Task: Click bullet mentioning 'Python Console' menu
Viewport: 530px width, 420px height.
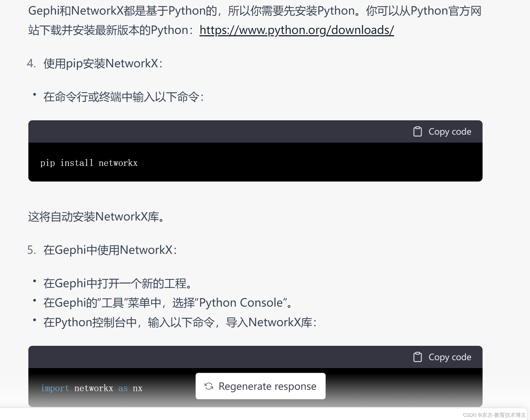Action: (168, 303)
